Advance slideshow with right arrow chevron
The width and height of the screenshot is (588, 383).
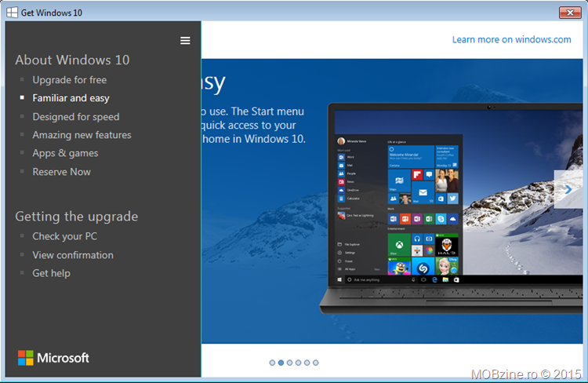point(568,190)
